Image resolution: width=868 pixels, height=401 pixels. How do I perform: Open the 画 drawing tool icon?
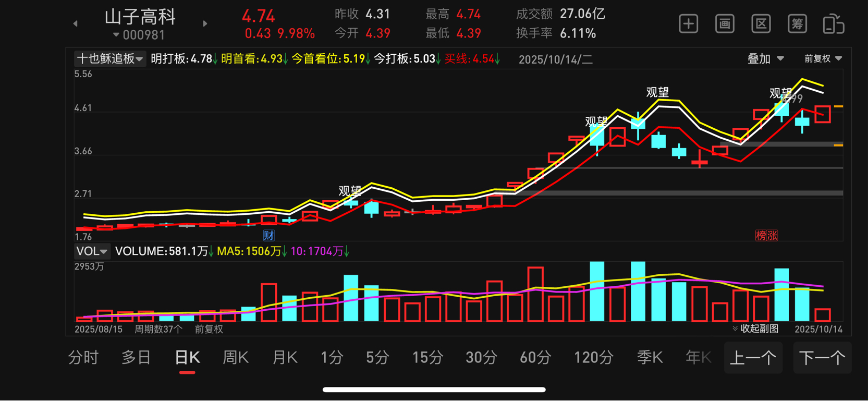[x=725, y=24]
